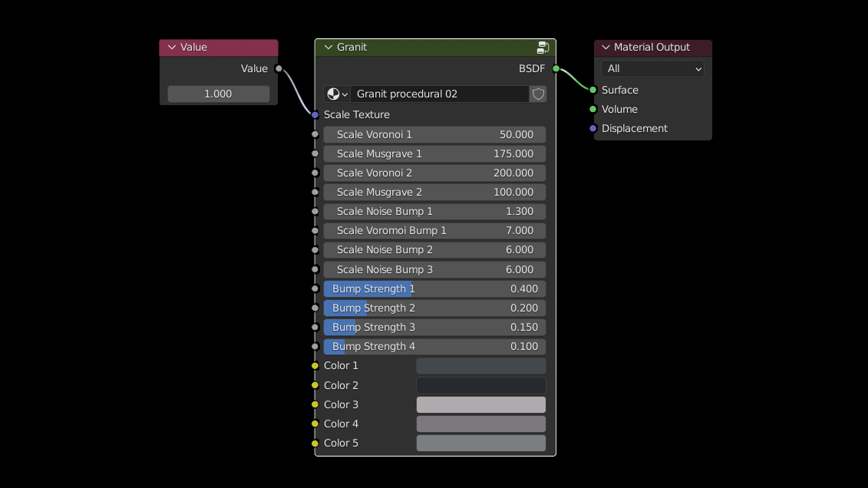Click the BSDF output socket on Granit

556,69
